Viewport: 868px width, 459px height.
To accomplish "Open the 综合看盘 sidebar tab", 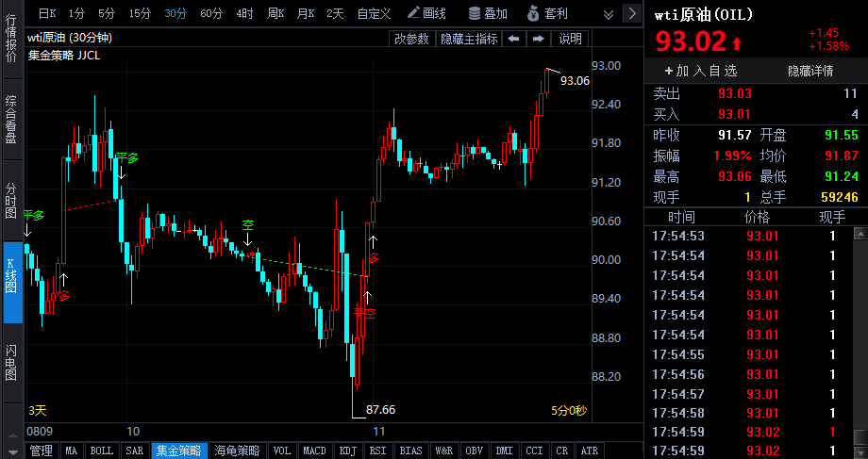I will click(x=11, y=120).
